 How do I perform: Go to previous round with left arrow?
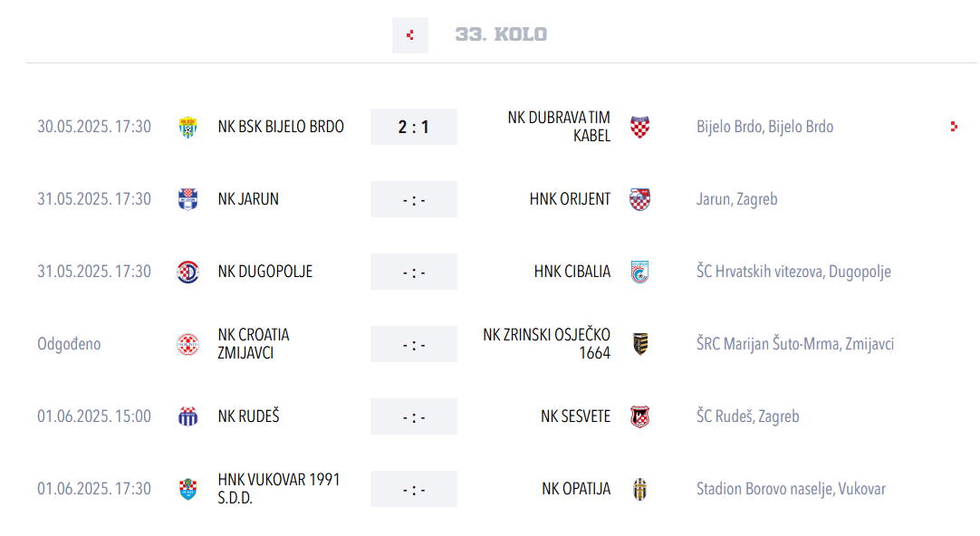click(x=410, y=35)
